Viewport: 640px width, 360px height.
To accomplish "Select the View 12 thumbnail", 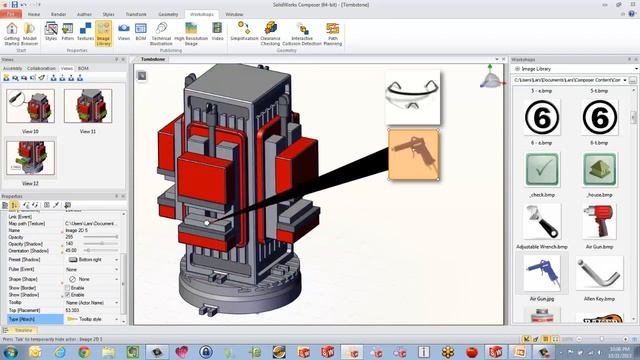I will click(30, 158).
